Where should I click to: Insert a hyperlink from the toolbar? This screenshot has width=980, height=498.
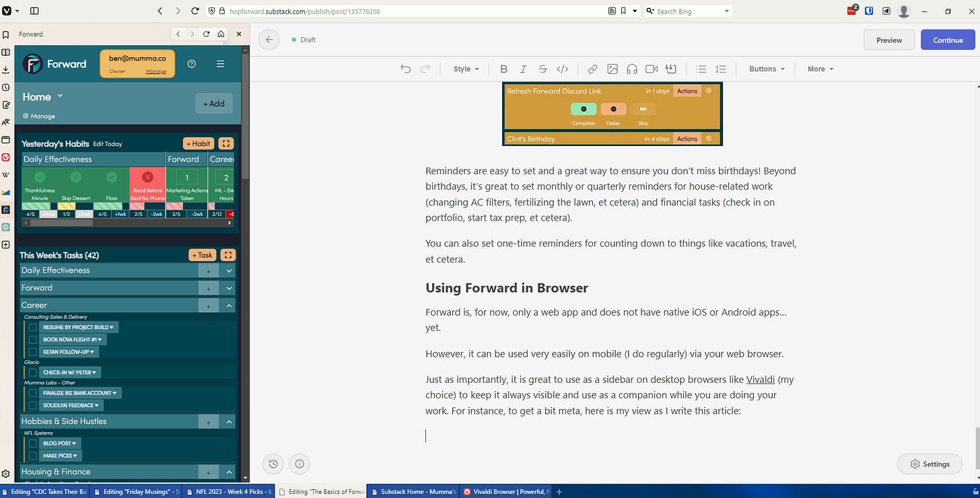(592, 69)
